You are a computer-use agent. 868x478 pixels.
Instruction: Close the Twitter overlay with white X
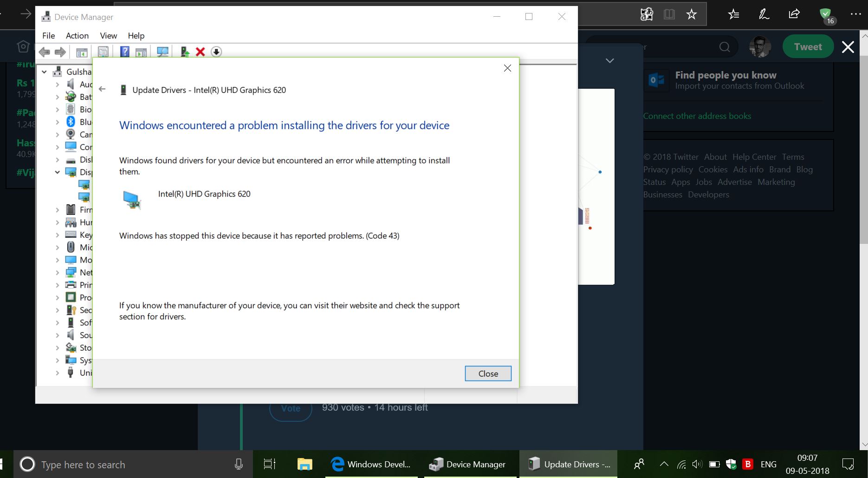coord(848,47)
